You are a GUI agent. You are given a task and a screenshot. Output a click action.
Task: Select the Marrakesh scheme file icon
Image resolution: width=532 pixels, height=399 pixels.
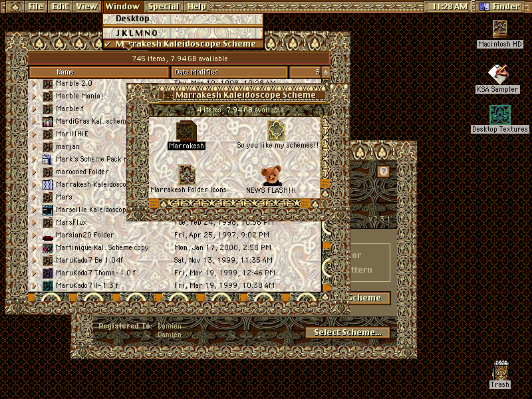[186, 130]
